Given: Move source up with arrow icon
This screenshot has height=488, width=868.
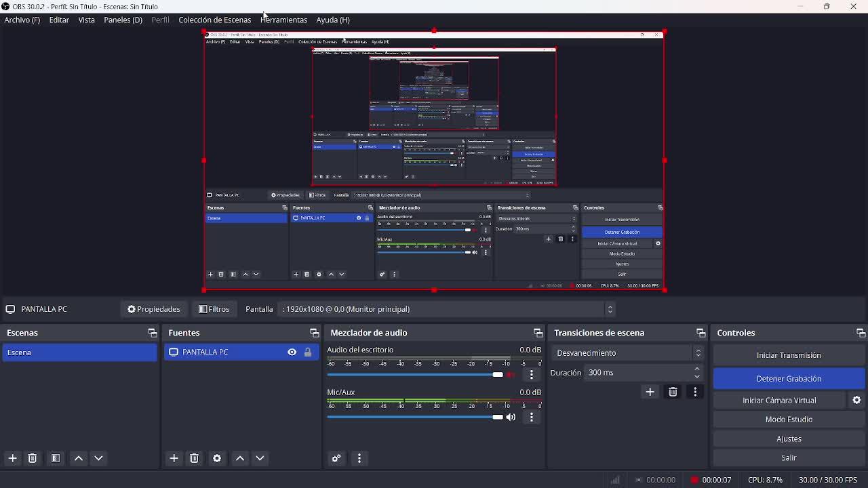Looking at the screenshot, I should pyautogui.click(x=240, y=458).
